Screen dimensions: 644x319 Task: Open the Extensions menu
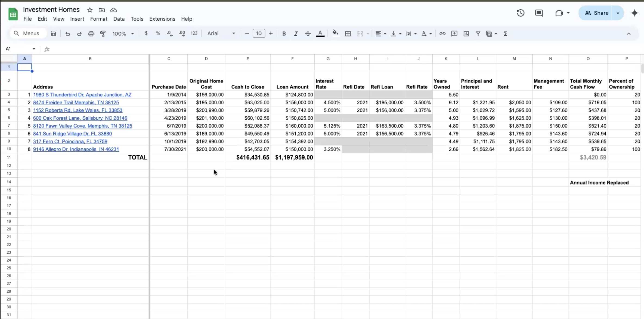coord(162,19)
